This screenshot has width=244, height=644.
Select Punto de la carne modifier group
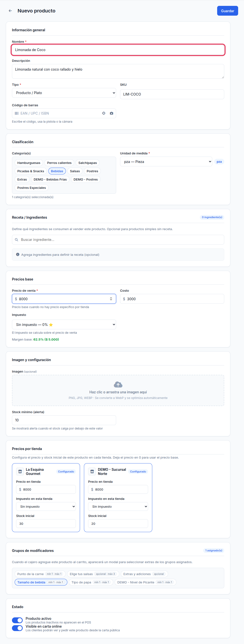click(x=40, y=574)
